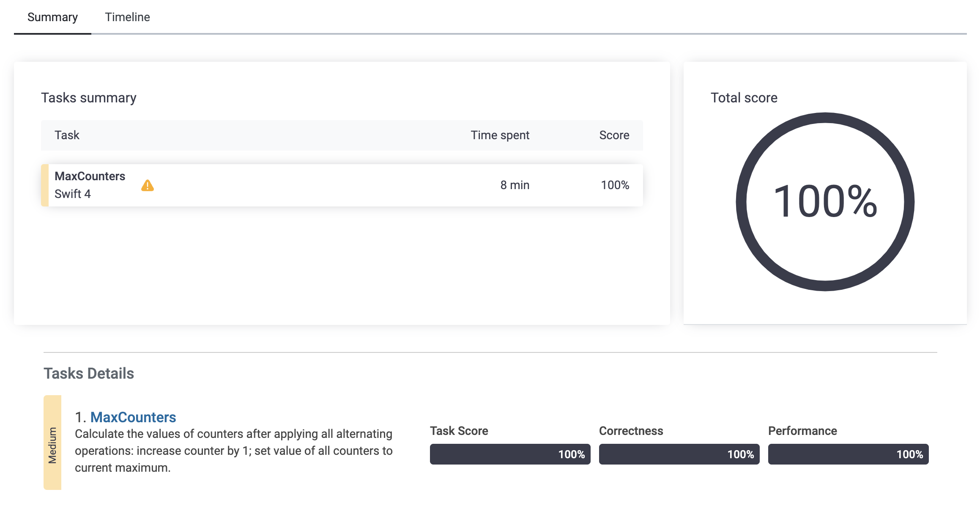Open the Timeline tab
The height and width of the screenshot is (506, 980).
(x=127, y=17)
